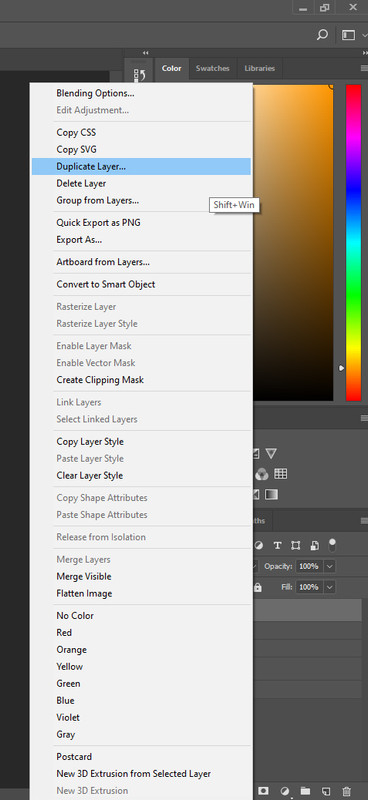Screen dimensions: 368x800
Task: Select the highlighted top layer row
Action: pyautogui.click(x=307, y=611)
